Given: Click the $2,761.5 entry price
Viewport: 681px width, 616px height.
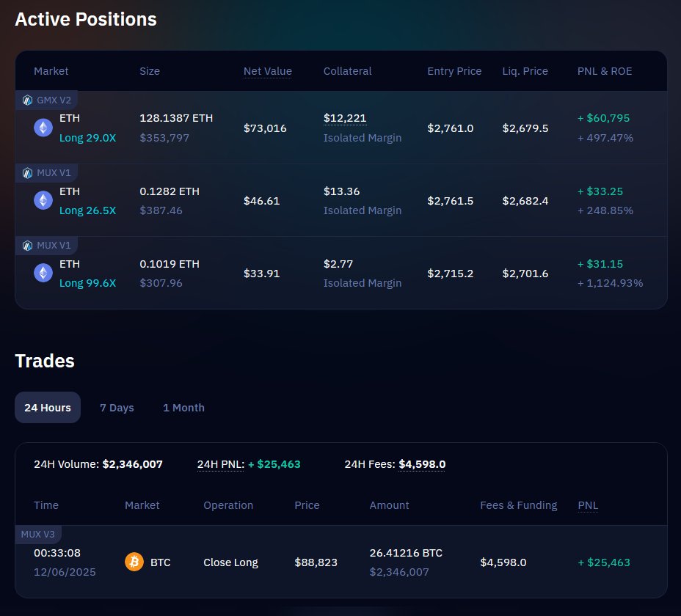Looking at the screenshot, I should coord(451,201).
